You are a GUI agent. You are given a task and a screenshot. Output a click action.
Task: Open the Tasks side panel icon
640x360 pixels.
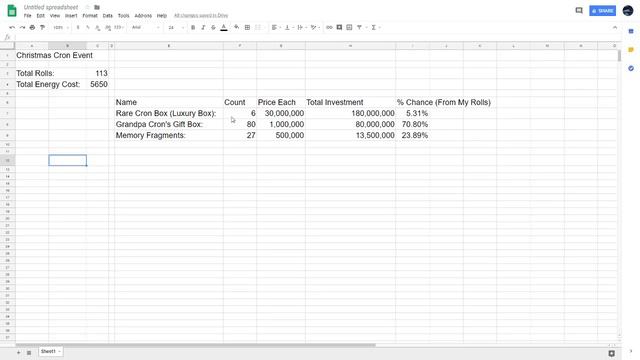pyautogui.click(x=631, y=68)
